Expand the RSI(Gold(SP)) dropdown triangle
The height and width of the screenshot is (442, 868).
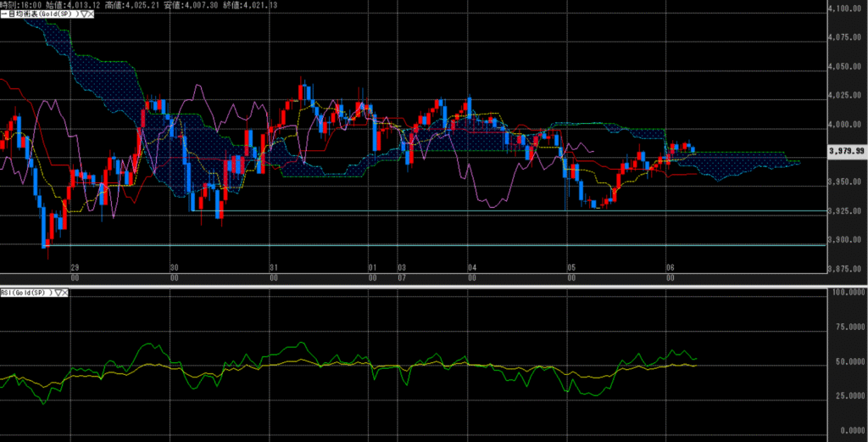point(57,292)
